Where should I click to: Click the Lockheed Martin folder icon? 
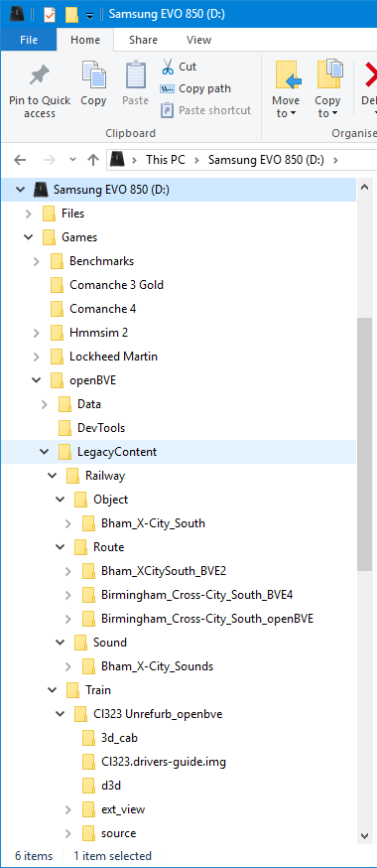point(57,357)
